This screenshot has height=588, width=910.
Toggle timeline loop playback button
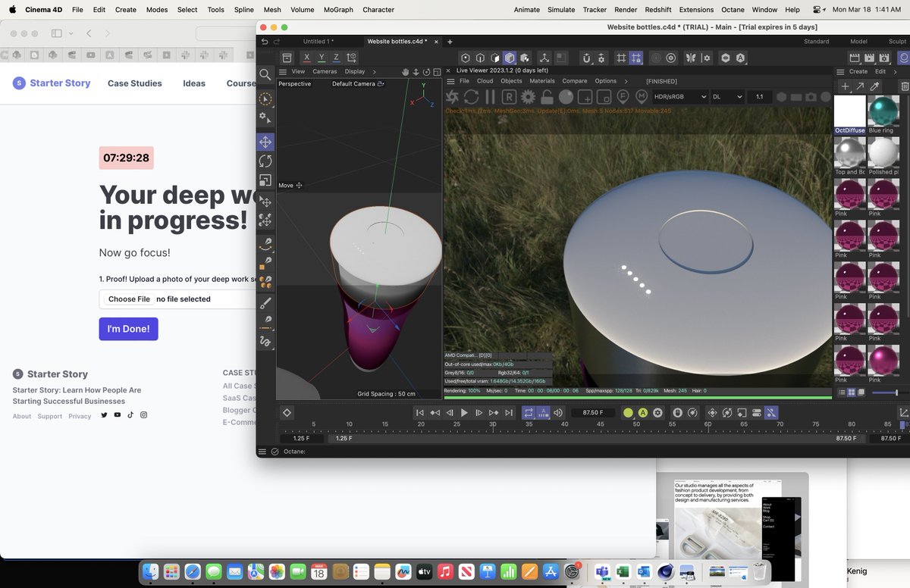pyautogui.click(x=529, y=413)
